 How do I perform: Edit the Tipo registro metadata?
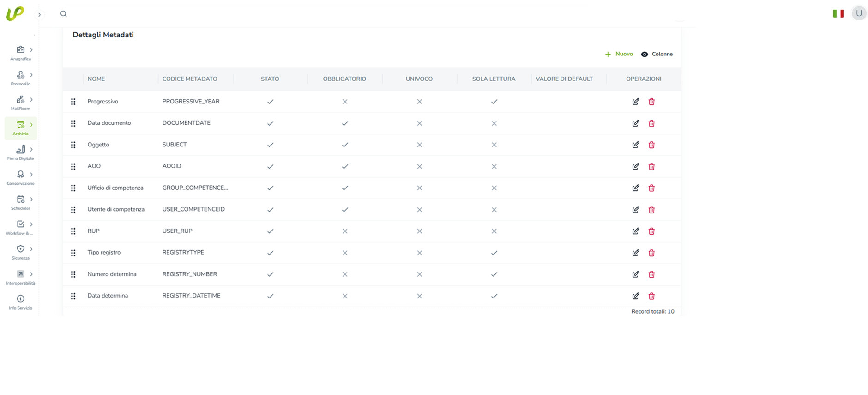(x=635, y=253)
